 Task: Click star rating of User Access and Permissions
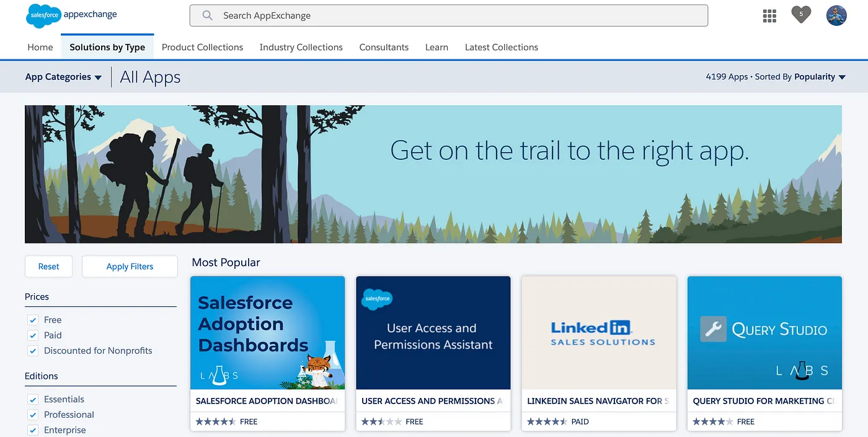tap(381, 422)
